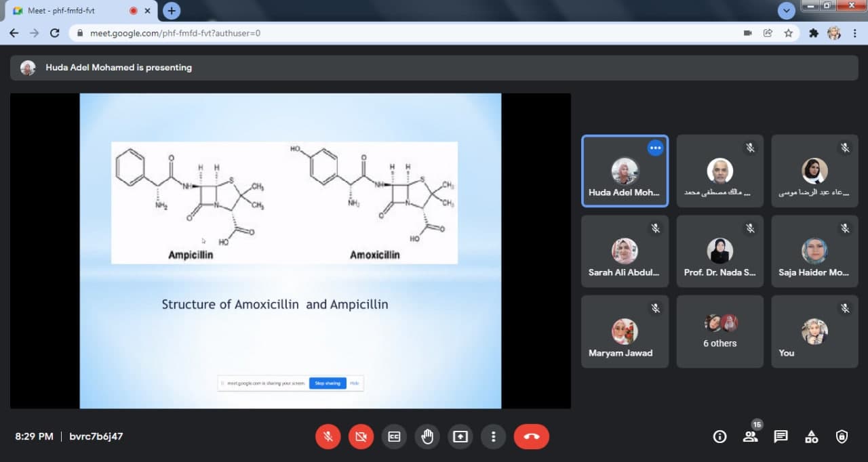Screen dimensions: 868x462
Task: Turn on the camera
Action: (x=361, y=437)
